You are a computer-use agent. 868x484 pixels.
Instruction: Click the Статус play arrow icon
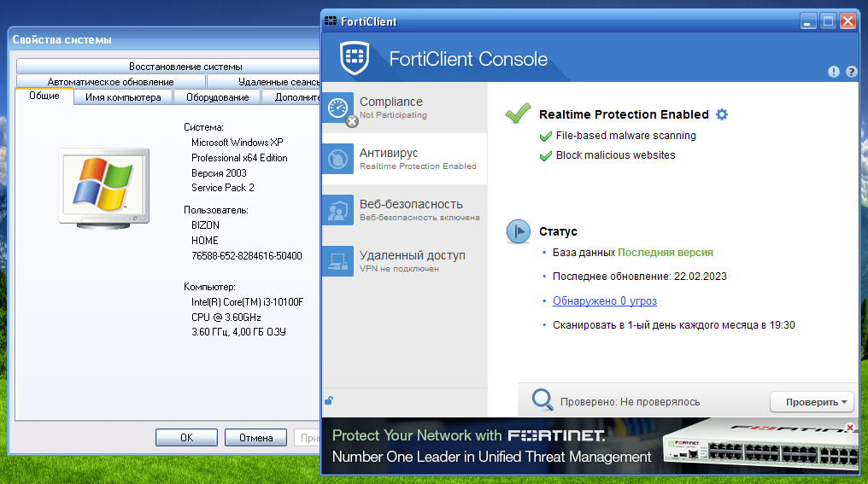(518, 231)
